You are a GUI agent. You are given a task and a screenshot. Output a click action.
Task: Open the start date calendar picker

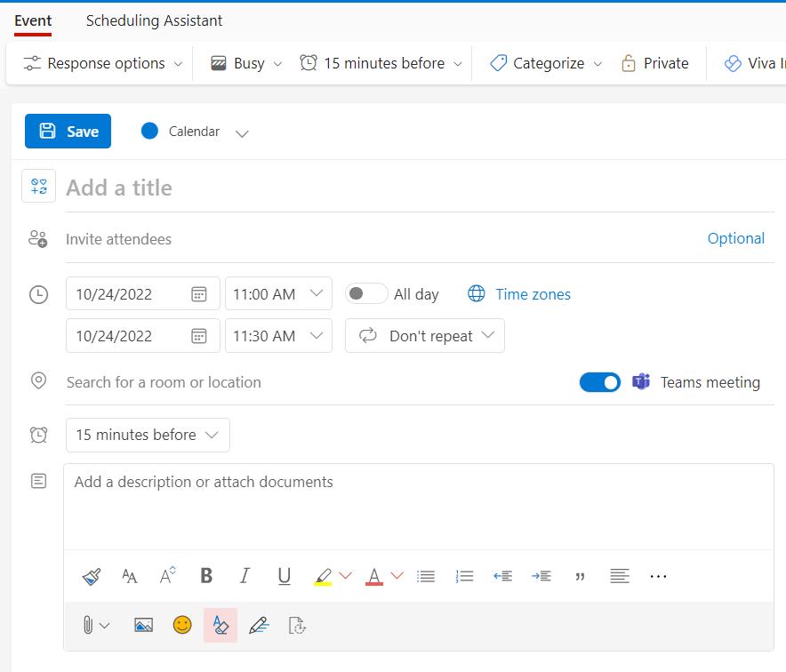tap(199, 294)
